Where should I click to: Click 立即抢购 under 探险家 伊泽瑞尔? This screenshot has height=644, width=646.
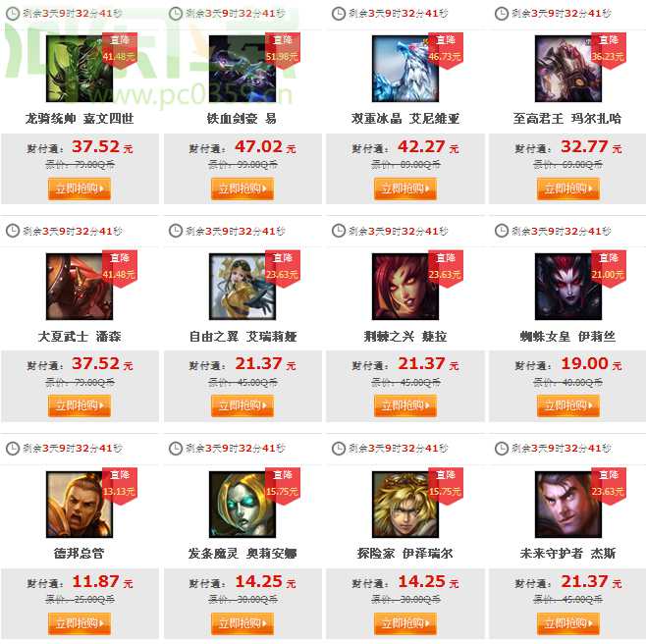405,623
